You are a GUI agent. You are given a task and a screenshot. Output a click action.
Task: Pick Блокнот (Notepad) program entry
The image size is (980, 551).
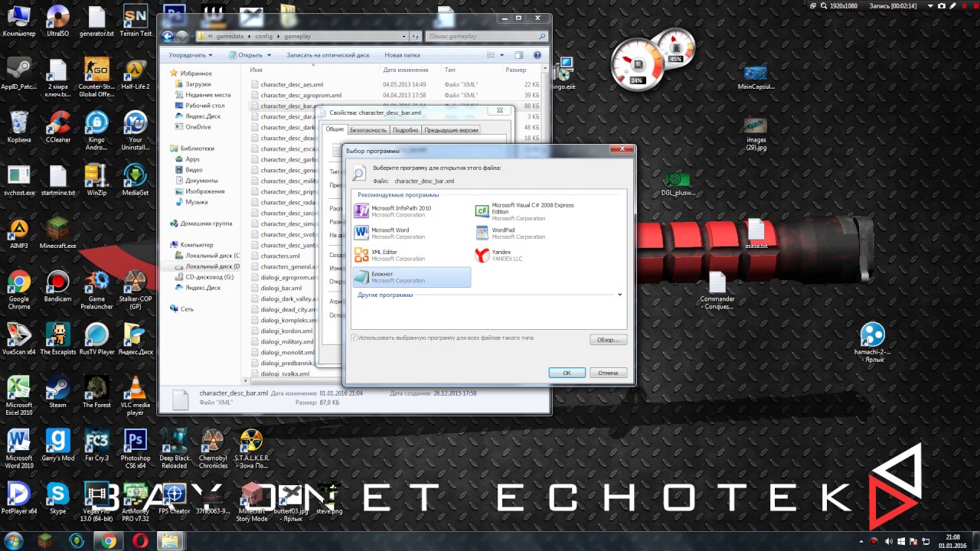(411, 277)
